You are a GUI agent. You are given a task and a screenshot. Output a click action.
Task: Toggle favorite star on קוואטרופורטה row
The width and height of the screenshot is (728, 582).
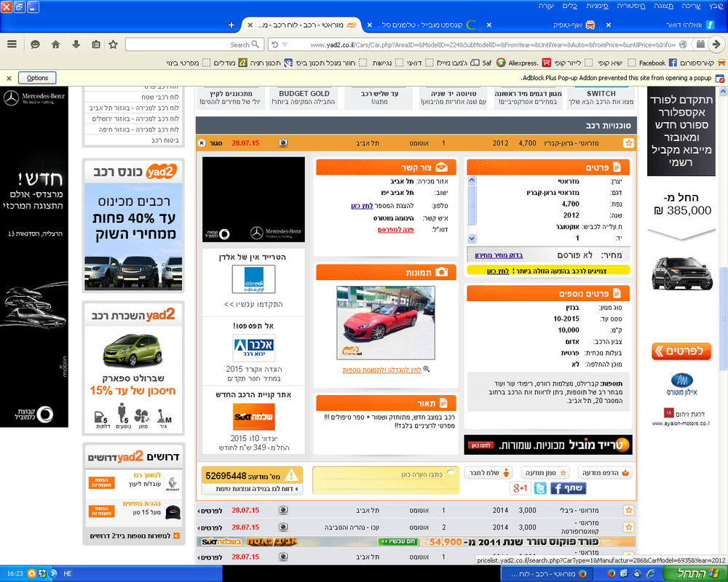629,527
